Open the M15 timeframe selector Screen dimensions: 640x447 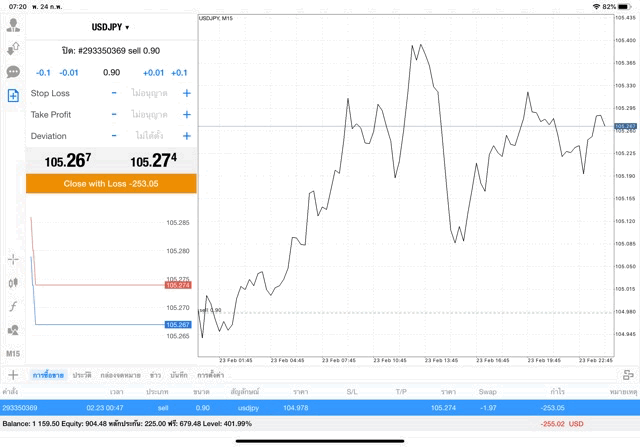tap(13, 354)
